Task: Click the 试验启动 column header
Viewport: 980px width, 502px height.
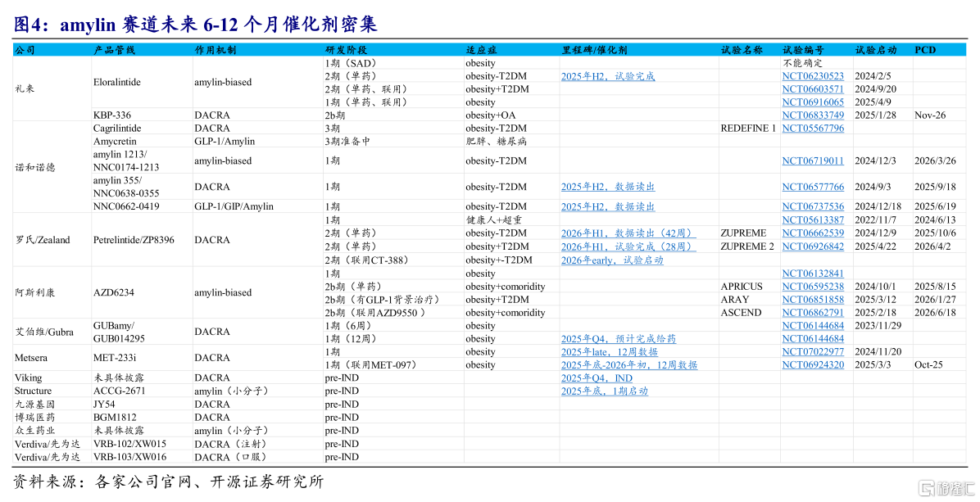Action: coord(876,50)
